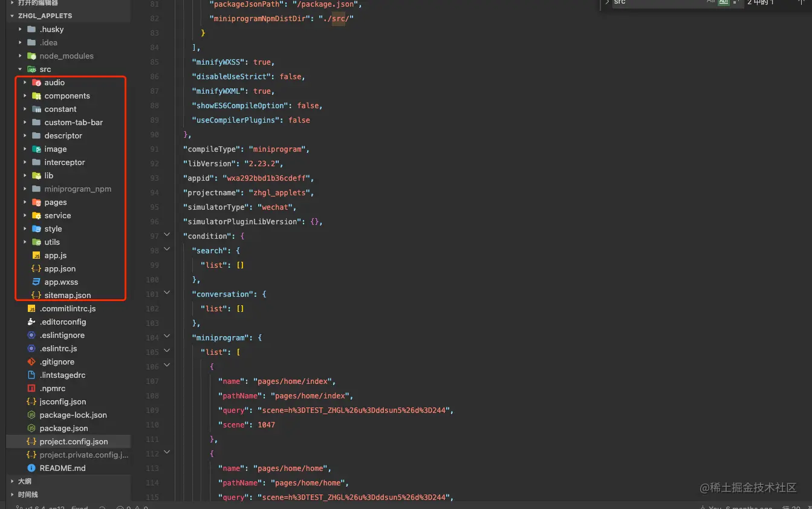Image resolution: width=812 pixels, height=509 pixels.
Task: Click line number 110 in the gutter
Action: [152, 425]
